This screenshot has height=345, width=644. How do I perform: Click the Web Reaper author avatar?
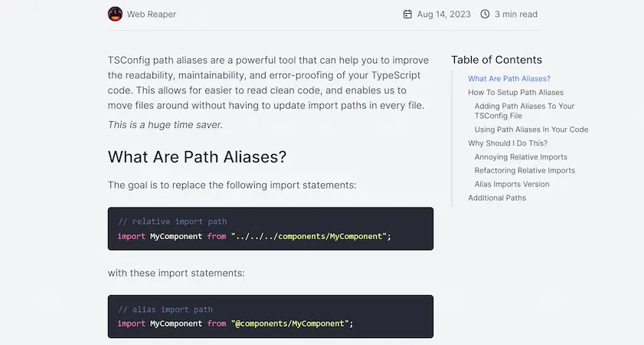click(x=115, y=14)
